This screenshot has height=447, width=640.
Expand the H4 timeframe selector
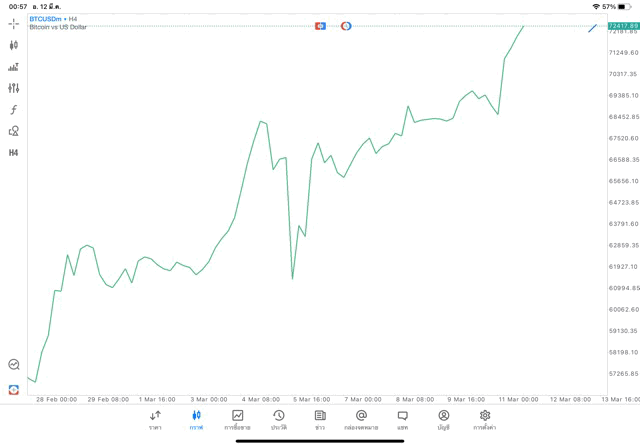(13, 153)
